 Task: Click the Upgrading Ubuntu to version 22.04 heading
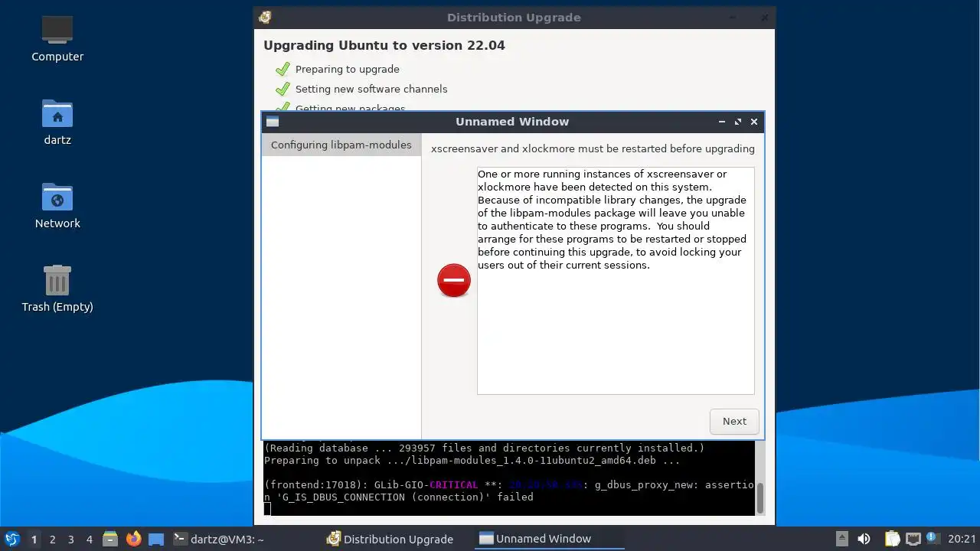[x=384, y=45]
